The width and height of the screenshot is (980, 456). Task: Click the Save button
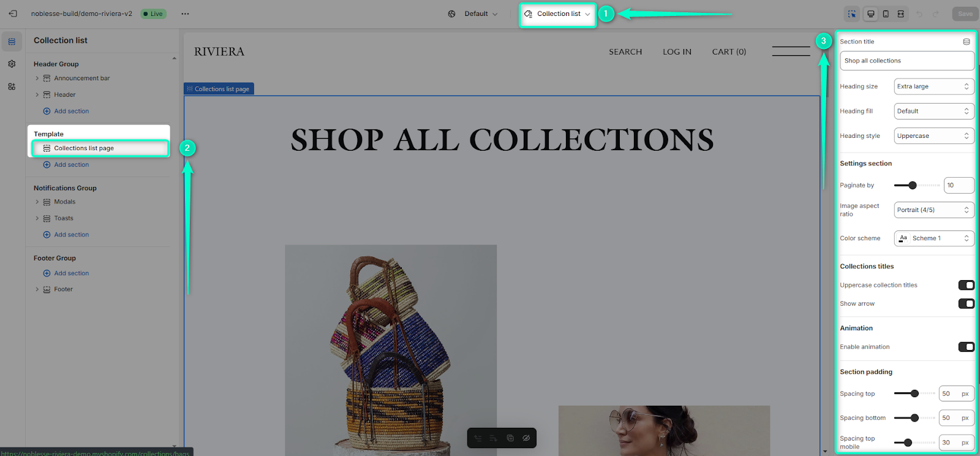click(965, 14)
